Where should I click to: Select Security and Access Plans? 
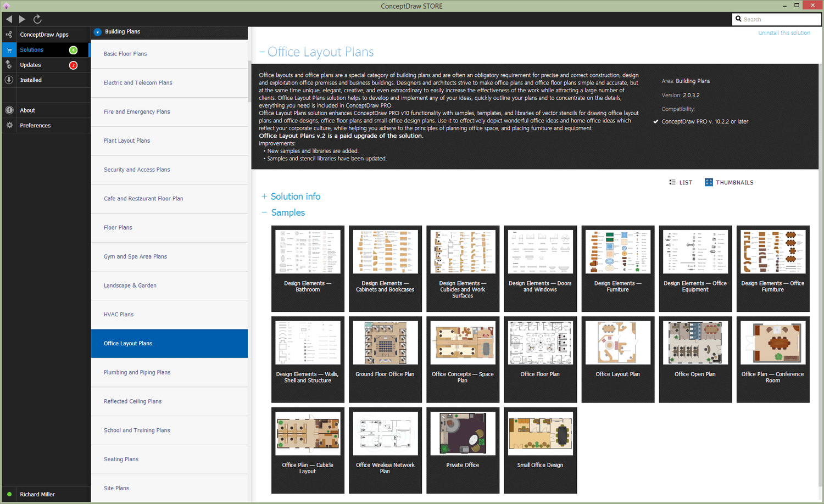pos(169,170)
